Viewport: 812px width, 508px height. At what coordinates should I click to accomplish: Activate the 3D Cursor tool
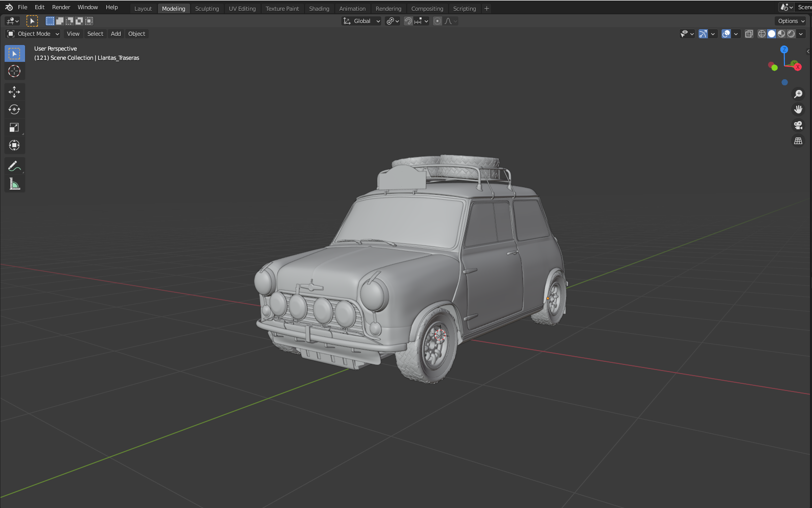pyautogui.click(x=14, y=72)
